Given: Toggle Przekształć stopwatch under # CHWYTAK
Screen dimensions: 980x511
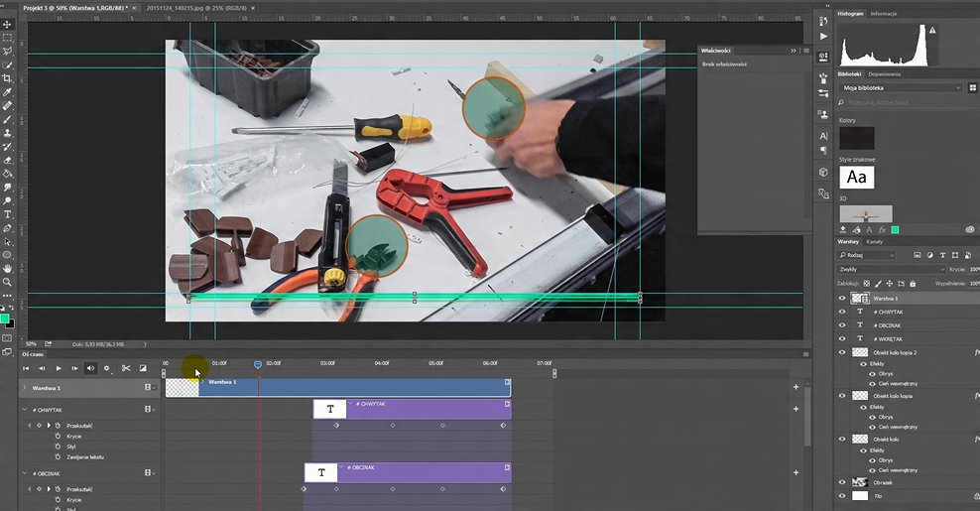Looking at the screenshot, I should [58, 426].
